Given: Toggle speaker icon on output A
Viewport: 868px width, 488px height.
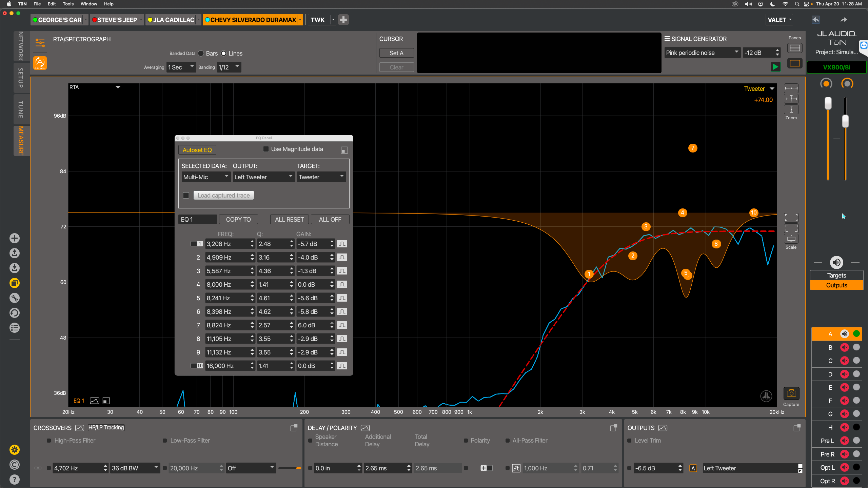Looking at the screenshot, I should coord(844,334).
